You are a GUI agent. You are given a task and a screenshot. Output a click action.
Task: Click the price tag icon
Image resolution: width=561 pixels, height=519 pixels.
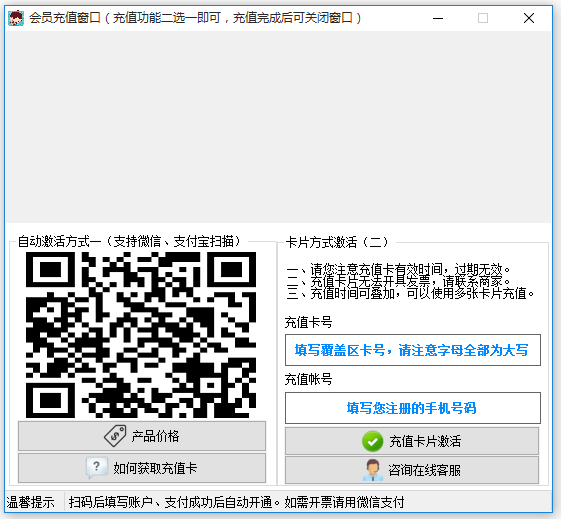click(x=115, y=436)
